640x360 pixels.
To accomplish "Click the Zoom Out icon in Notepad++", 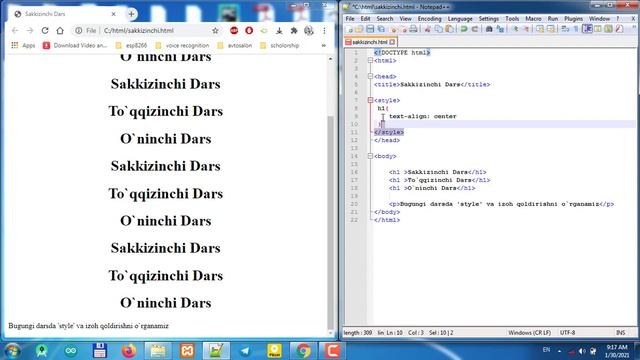I will (526, 29).
